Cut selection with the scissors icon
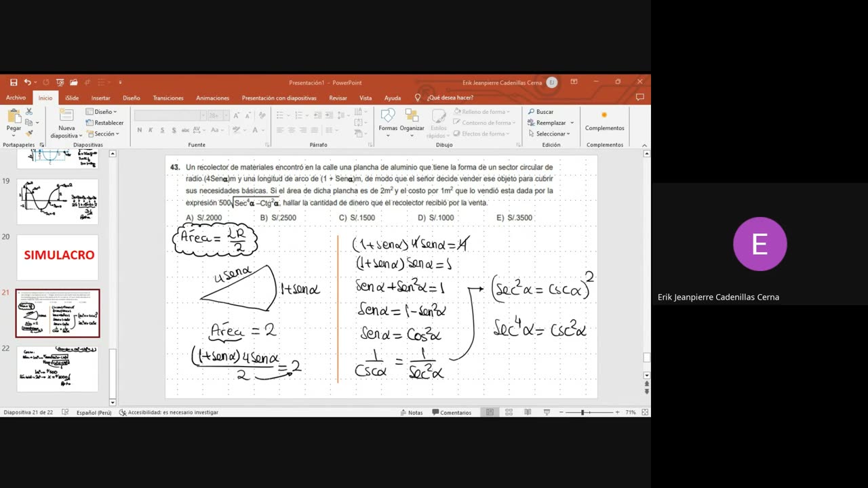Screen dimensions: 868x488 click(x=29, y=112)
